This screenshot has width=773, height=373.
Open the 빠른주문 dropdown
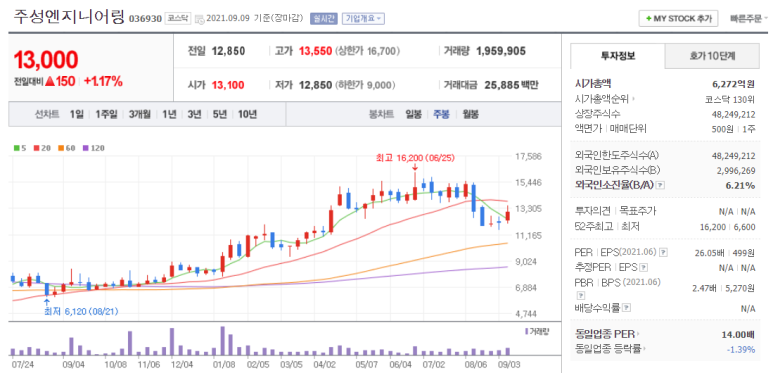[749, 19]
